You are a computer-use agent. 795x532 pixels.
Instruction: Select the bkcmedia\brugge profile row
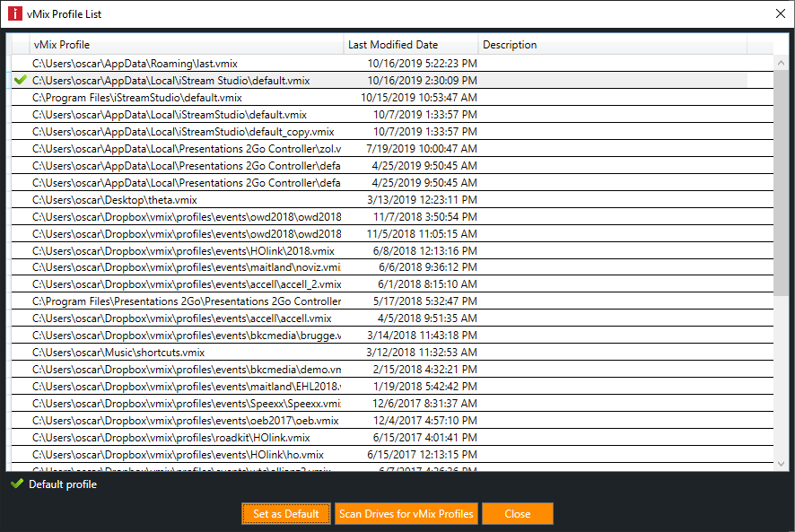click(392, 336)
